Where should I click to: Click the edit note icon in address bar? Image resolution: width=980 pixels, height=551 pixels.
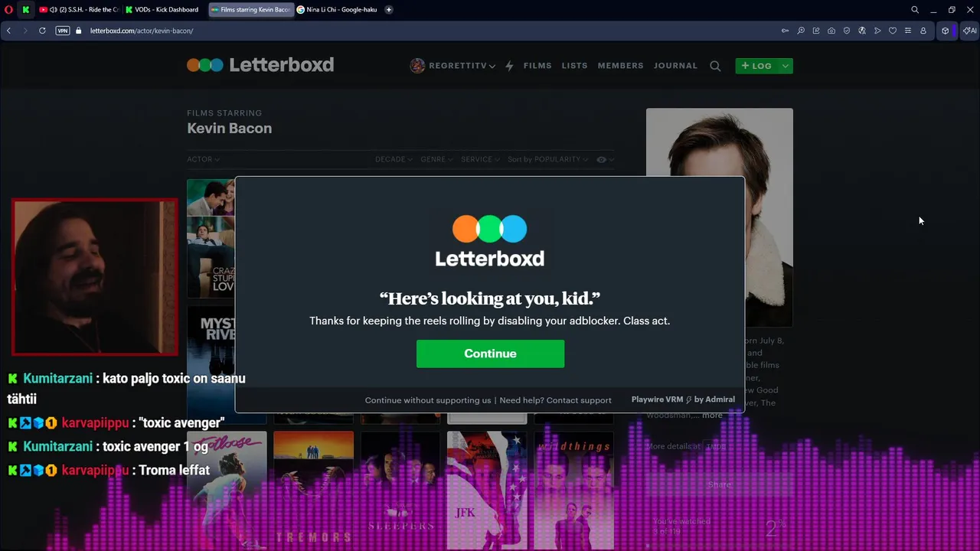click(816, 31)
